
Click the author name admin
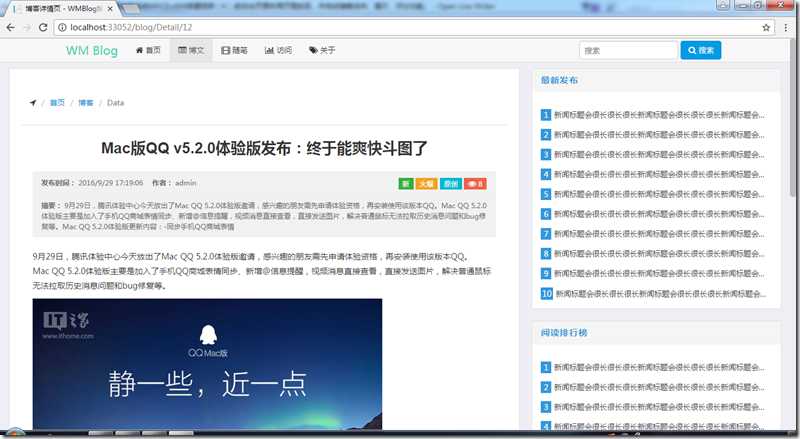click(186, 183)
